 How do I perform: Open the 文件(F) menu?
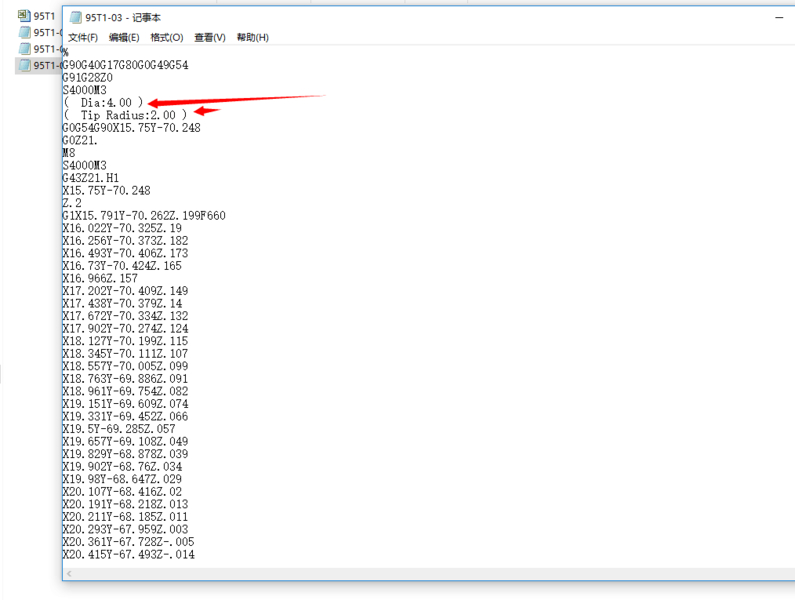coord(83,38)
